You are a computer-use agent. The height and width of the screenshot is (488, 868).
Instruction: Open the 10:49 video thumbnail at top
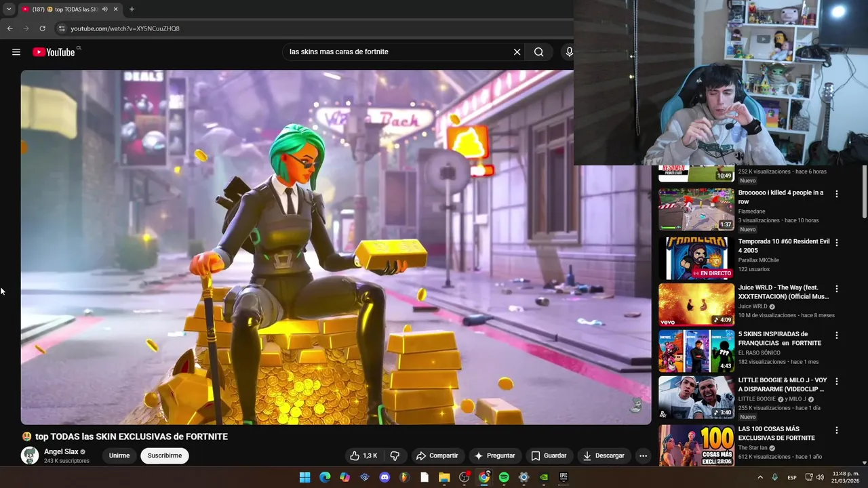point(696,174)
